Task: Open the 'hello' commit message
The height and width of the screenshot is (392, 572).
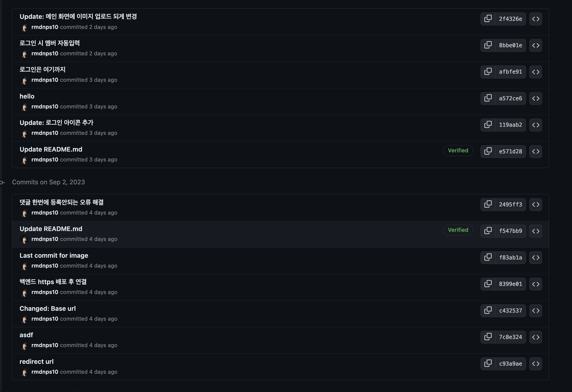Action: pyautogui.click(x=27, y=96)
